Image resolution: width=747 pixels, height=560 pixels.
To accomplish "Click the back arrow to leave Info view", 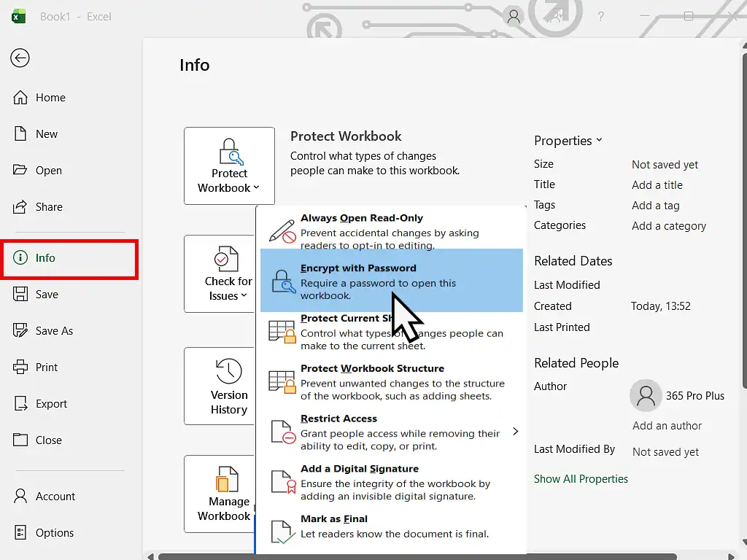I will point(19,58).
